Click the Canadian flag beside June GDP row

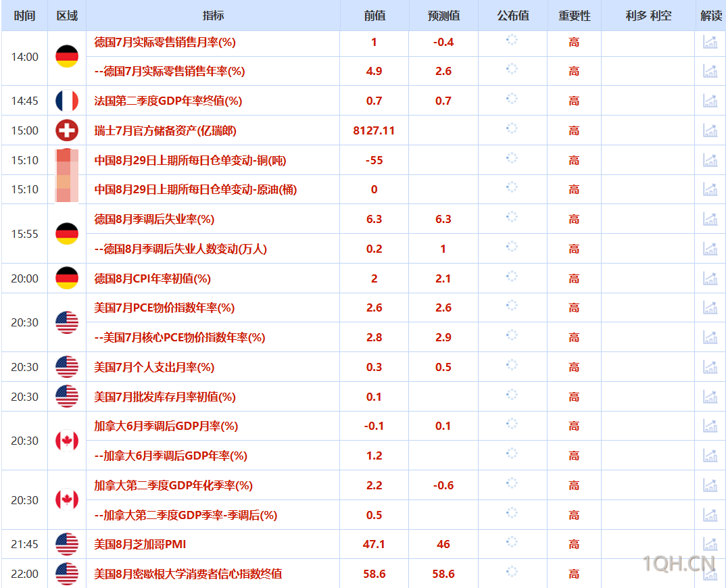point(66,440)
